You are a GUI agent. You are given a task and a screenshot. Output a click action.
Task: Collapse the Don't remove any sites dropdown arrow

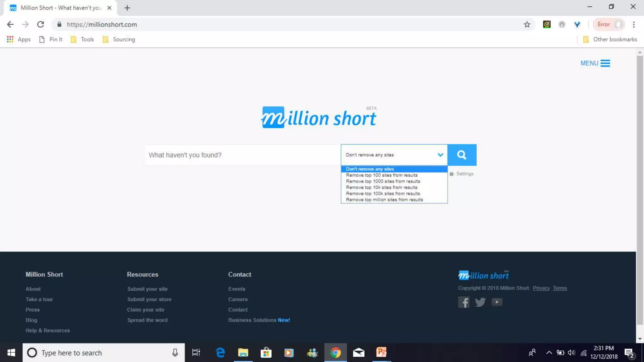pyautogui.click(x=440, y=155)
